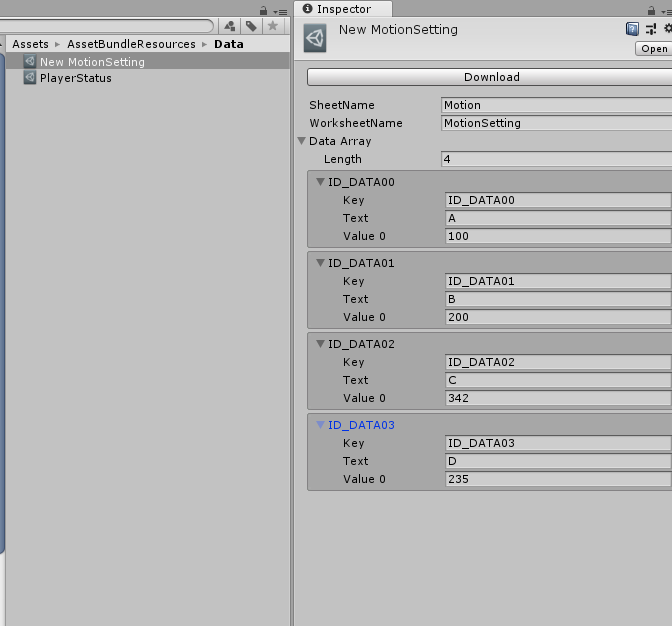Click the Value 0 field showing 100
This screenshot has height=626, width=672.
(558, 236)
